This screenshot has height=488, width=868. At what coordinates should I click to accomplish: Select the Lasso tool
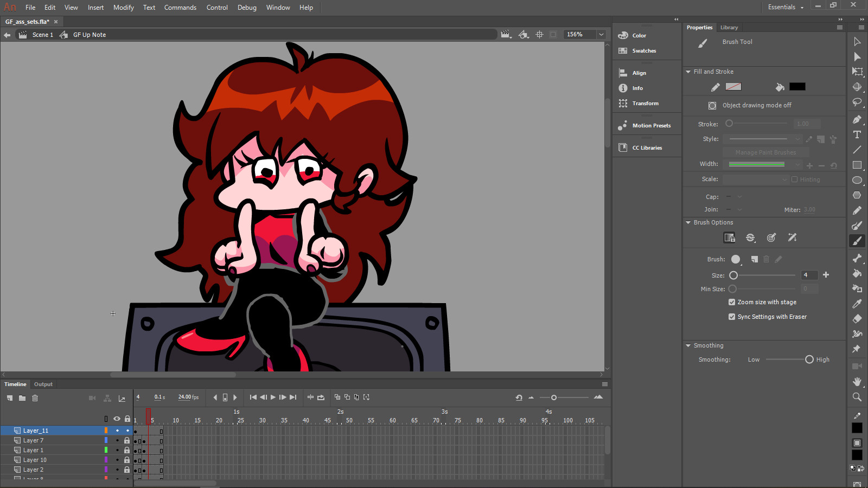(857, 102)
